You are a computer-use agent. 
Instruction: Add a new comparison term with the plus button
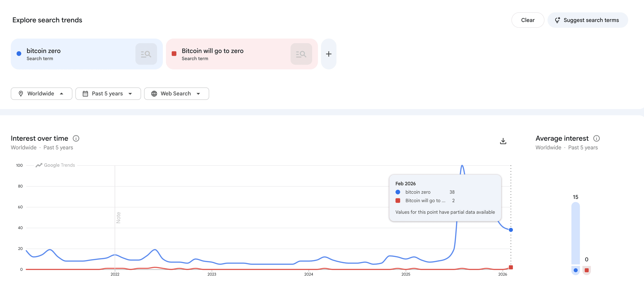329,54
